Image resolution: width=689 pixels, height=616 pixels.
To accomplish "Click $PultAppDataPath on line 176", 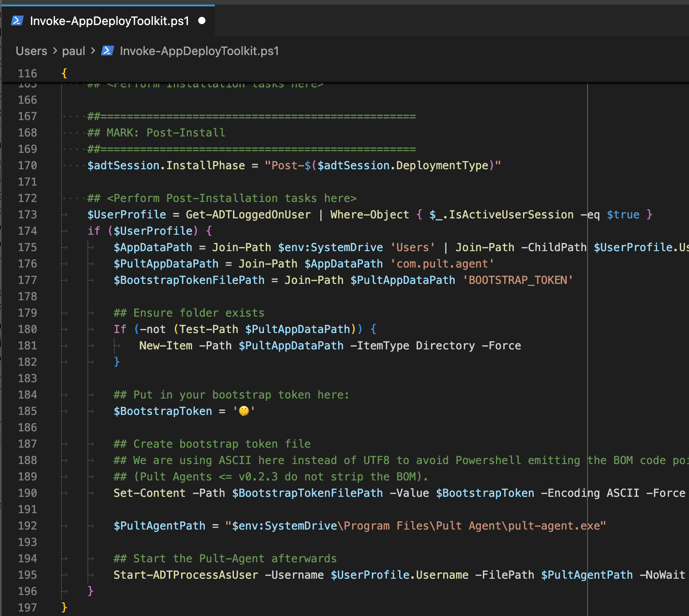I will click(x=166, y=264).
